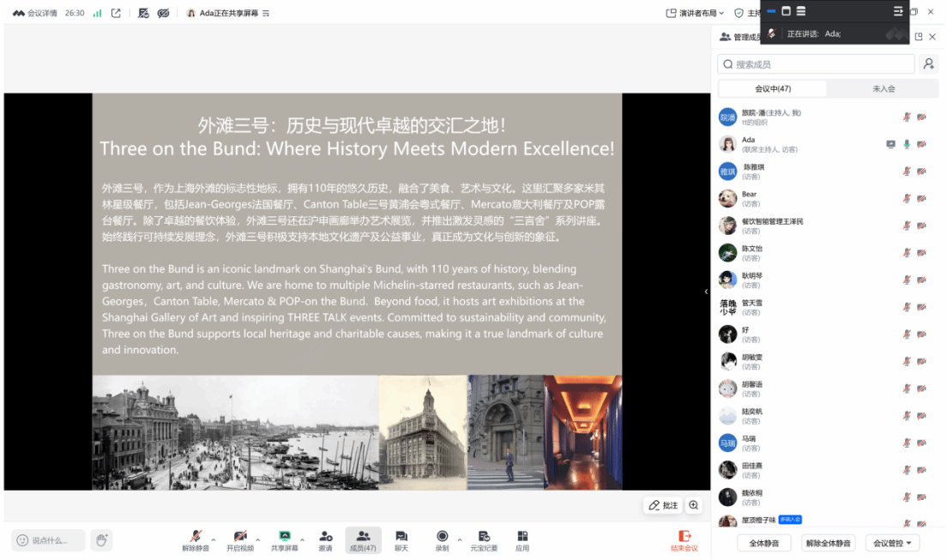The width and height of the screenshot is (947, 560).
Task: Click the 说点什么 chat input box
Action: click(x=48, y=540)
